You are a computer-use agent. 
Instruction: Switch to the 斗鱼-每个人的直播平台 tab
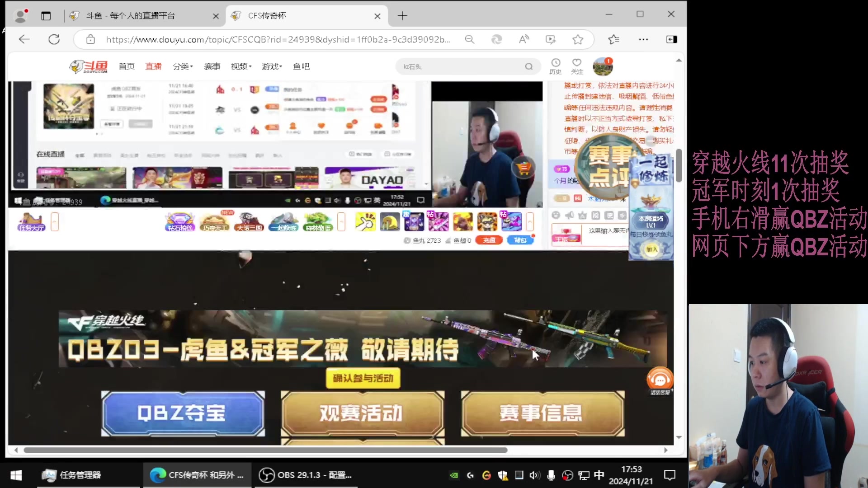coord(144,16)
